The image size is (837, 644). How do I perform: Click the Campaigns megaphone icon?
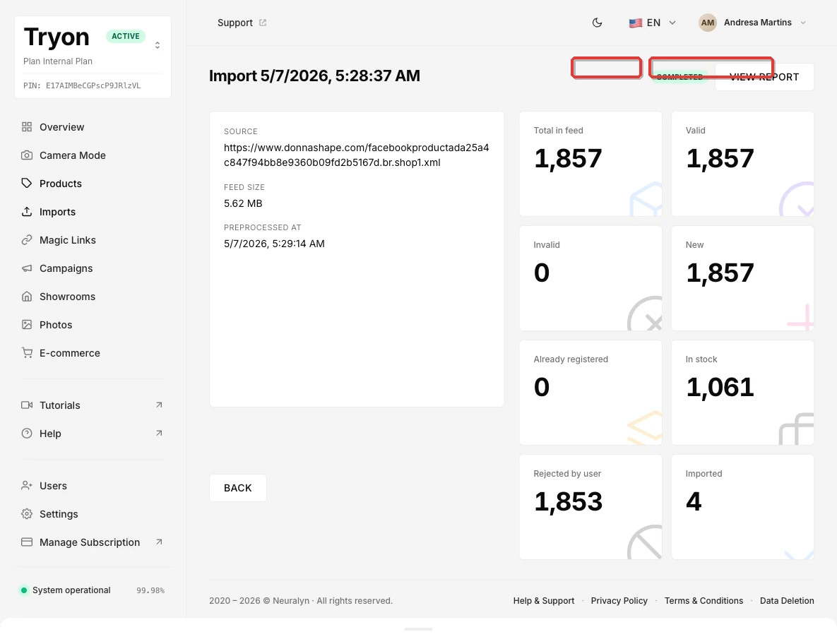(27, 268)
